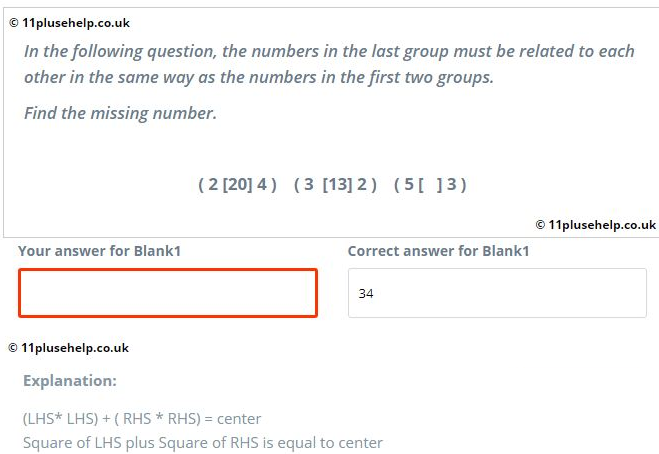Click the empty Your answer input box
Screen dimensions: 659x454
coord(167,293)
